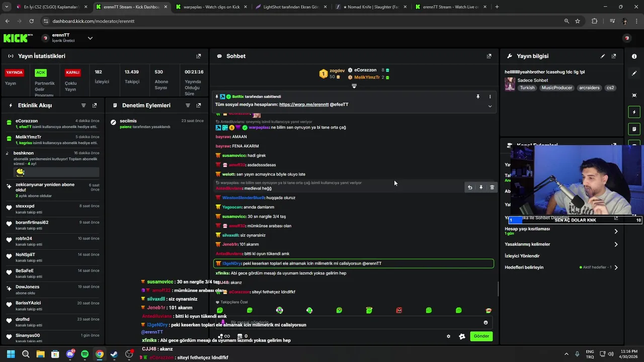Viewport: 644px width, 362px height.
Task: Pick the red angry emote
Action: click(399, 310)
